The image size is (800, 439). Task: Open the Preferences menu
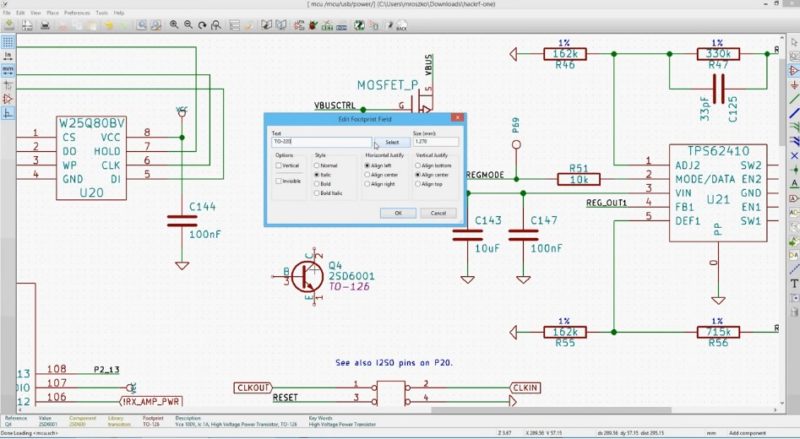click(x=77, y=13)
